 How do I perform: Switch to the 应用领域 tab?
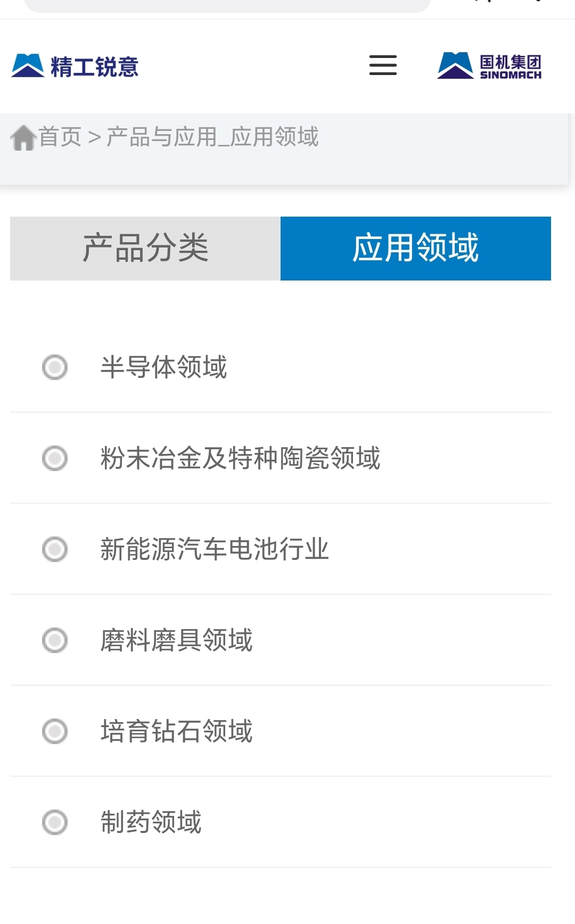(416, 249)
